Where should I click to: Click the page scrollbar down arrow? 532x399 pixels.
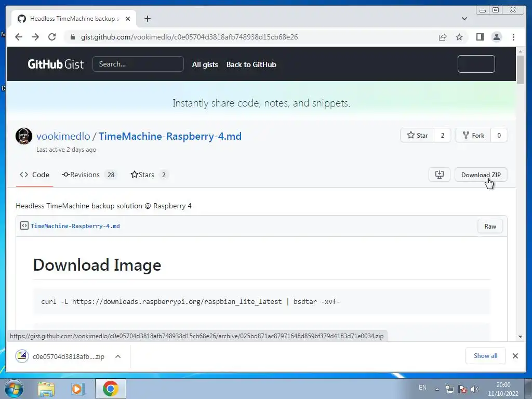[520, 337]
